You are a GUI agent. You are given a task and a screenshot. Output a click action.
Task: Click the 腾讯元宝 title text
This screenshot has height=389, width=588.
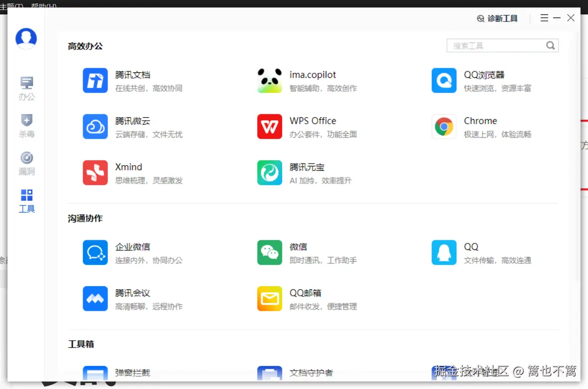click(x=307, y=167)
